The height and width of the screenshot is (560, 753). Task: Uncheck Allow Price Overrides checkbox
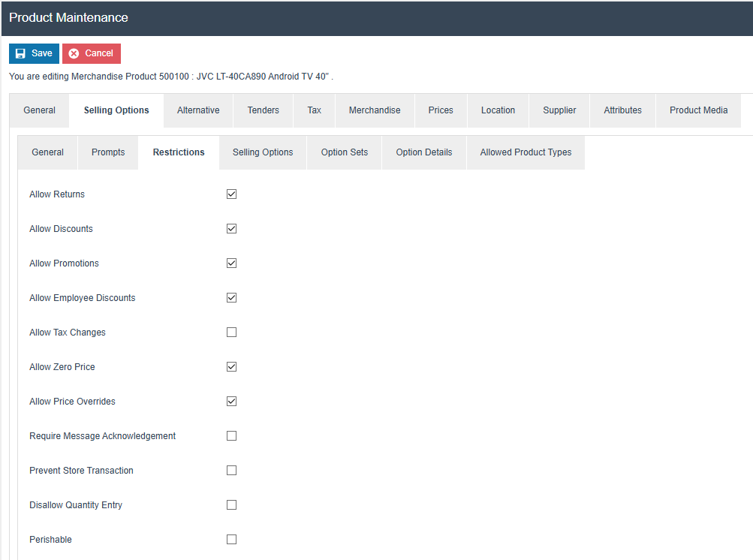[231, 402]
